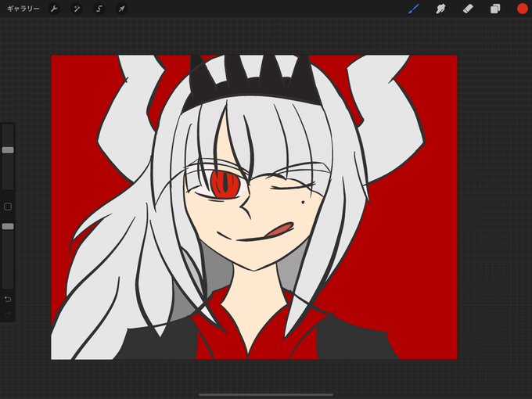The width and height of the screenshot is (532, 399).
Task: Select the Eraser tool
Action: [x=468, y=9]
